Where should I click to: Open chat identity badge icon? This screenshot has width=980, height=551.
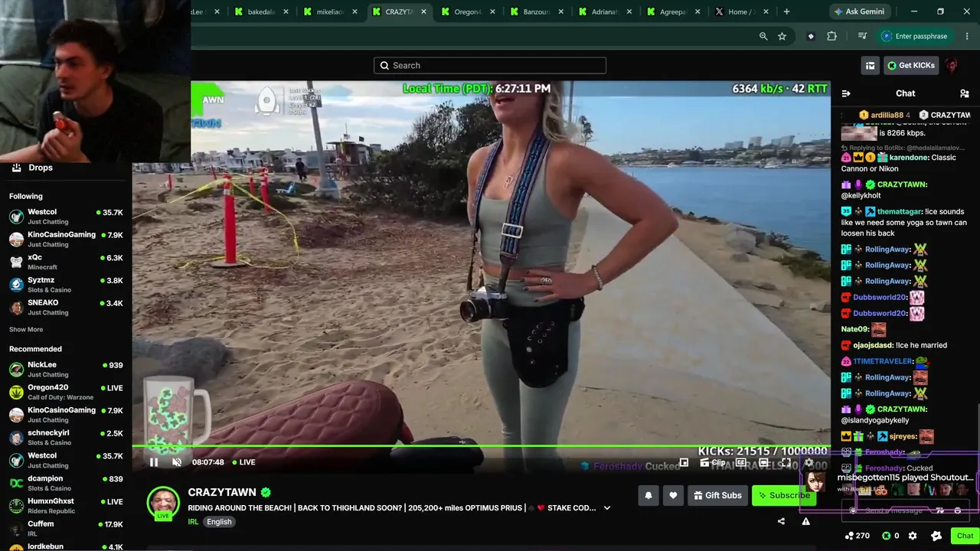click(x=936, y=536)
